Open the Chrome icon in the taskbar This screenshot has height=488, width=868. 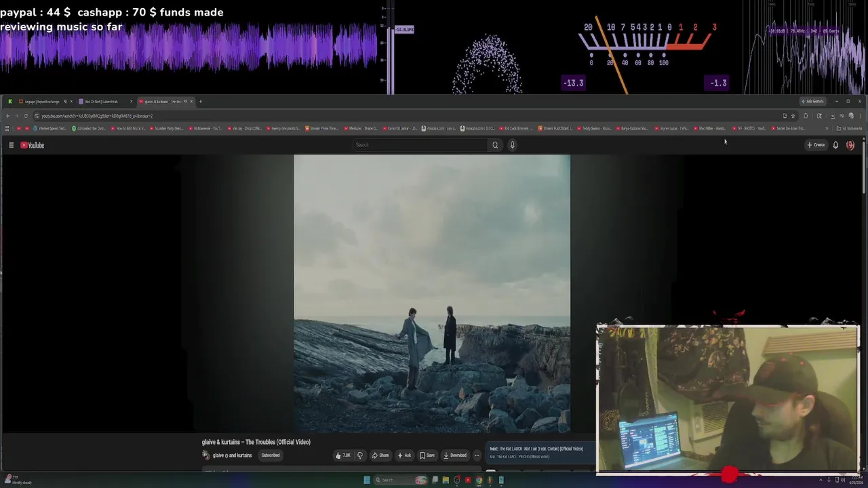[479, 480]
